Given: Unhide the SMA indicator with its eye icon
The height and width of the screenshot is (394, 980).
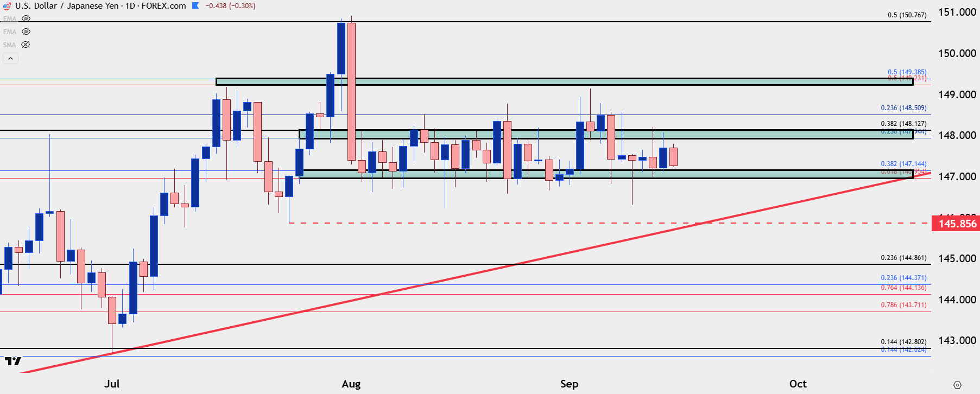Looking at the screenshot, I should 26,45.
